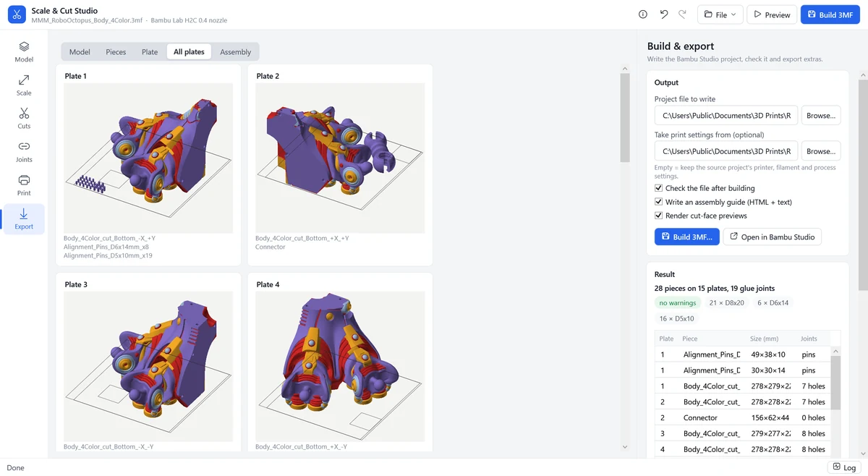Click the results table scrollbar
The width and height of the screenshot is (868, 476).
[x=835, y=383]
